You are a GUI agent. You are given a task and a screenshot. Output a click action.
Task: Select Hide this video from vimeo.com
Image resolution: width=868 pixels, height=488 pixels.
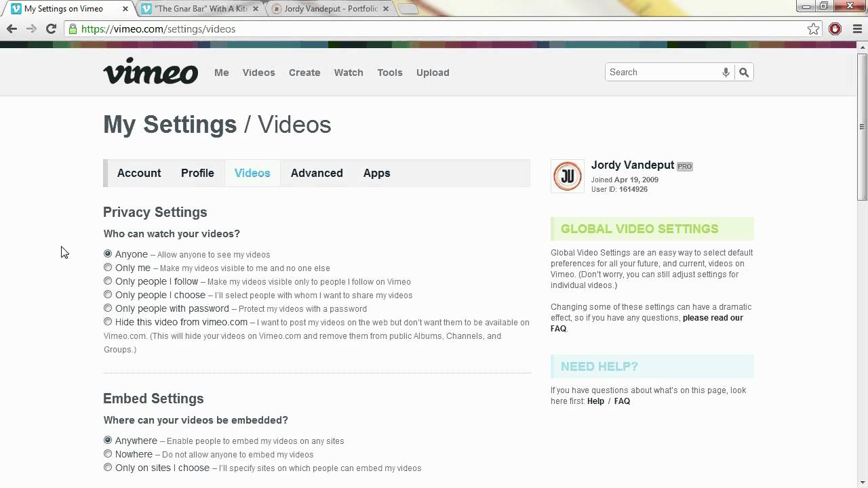pos(108,322)
